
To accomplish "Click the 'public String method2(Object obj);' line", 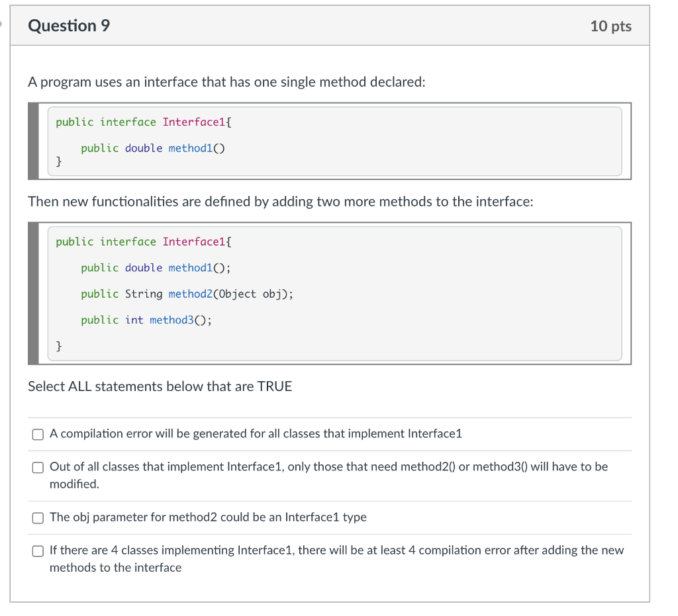I will [x=185, y=294].
